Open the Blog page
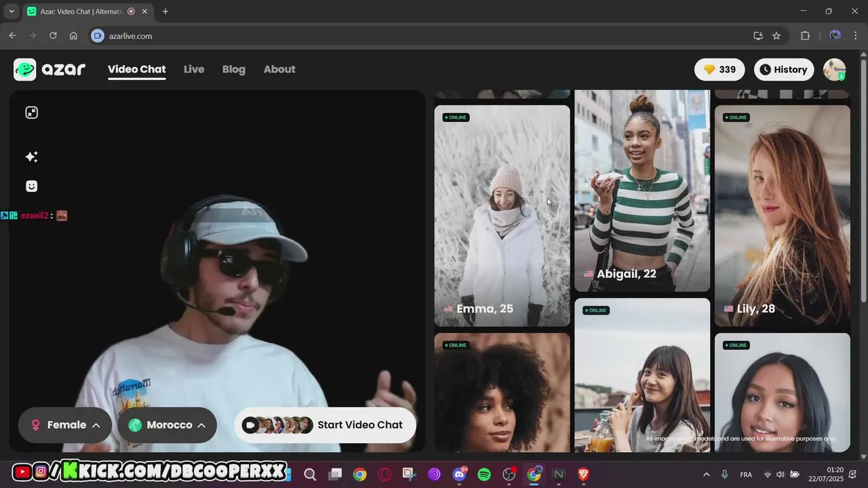Image resolution: width=868 pixels, height=488 pixels. pyautogui.click(x=234, y=69)
